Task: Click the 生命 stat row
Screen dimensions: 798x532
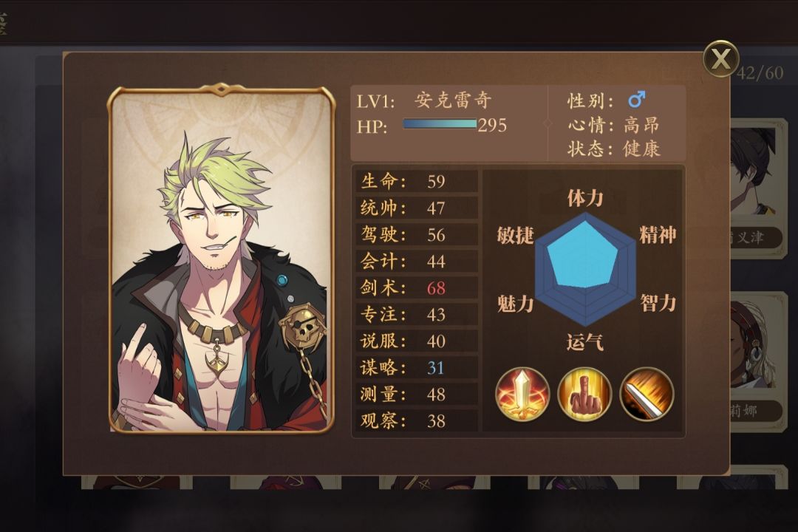Action: pyautogui.click(x=416, y=181)
